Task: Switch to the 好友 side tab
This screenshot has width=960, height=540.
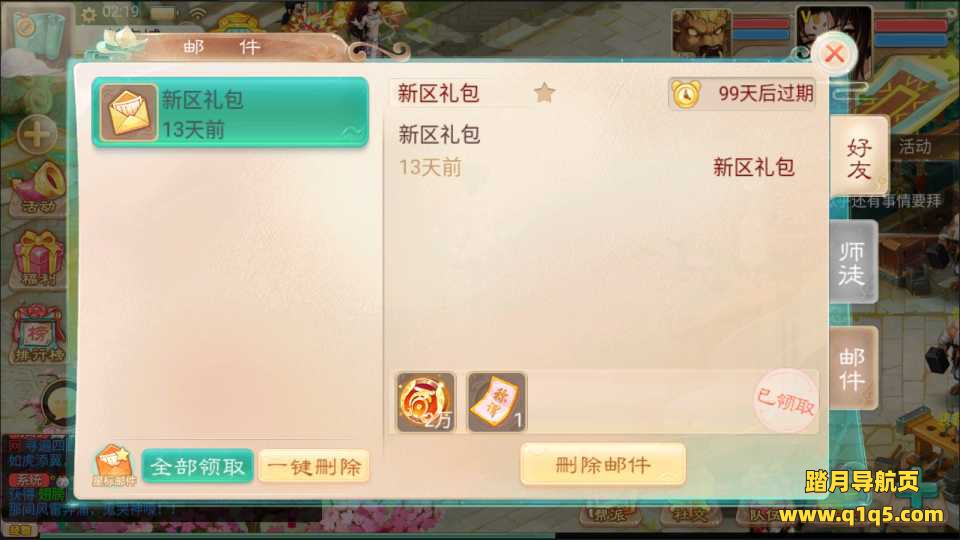Action: [858, 158]
